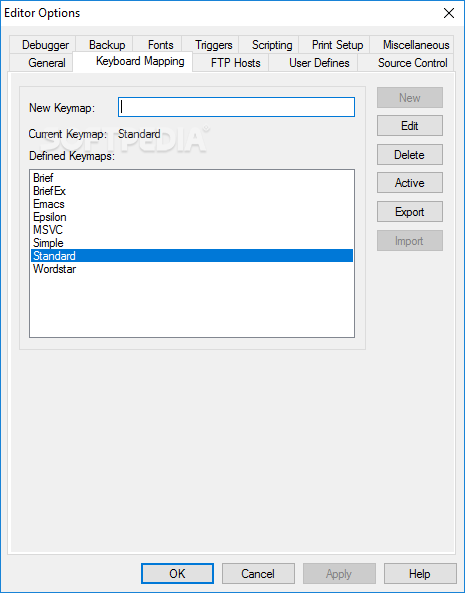Open the Miscellaneous tab
Viewport: 465px width, 593px height.
[412, 45]
